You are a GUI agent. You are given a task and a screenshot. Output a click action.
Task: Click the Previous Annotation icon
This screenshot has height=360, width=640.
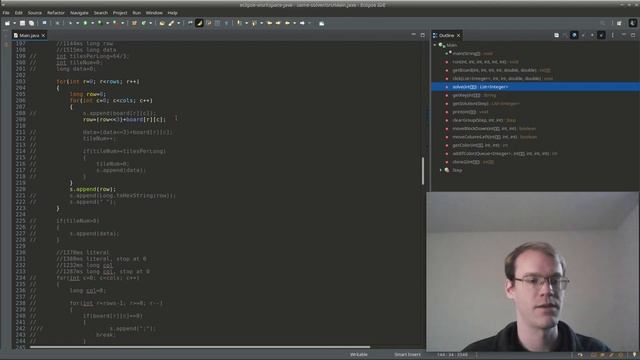click(253, 23)
